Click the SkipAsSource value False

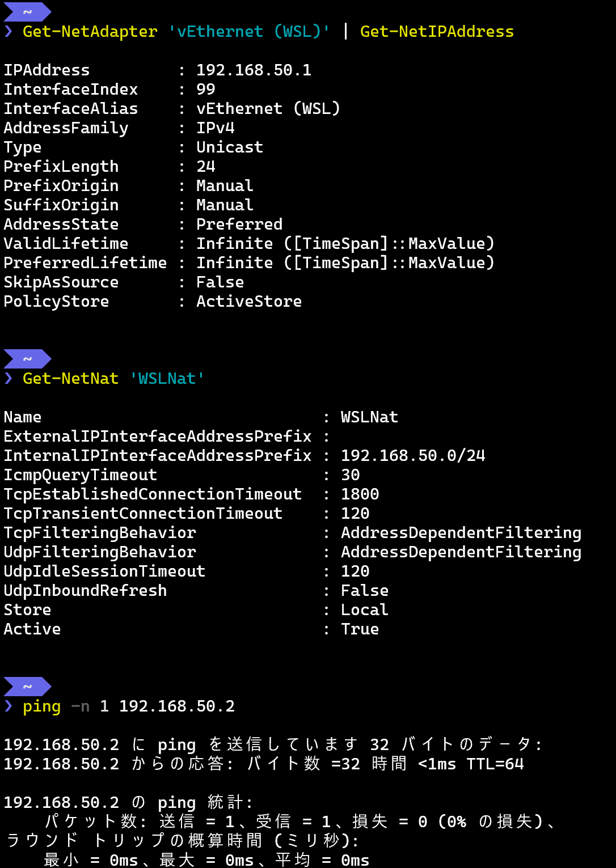(x=220, y=282)
